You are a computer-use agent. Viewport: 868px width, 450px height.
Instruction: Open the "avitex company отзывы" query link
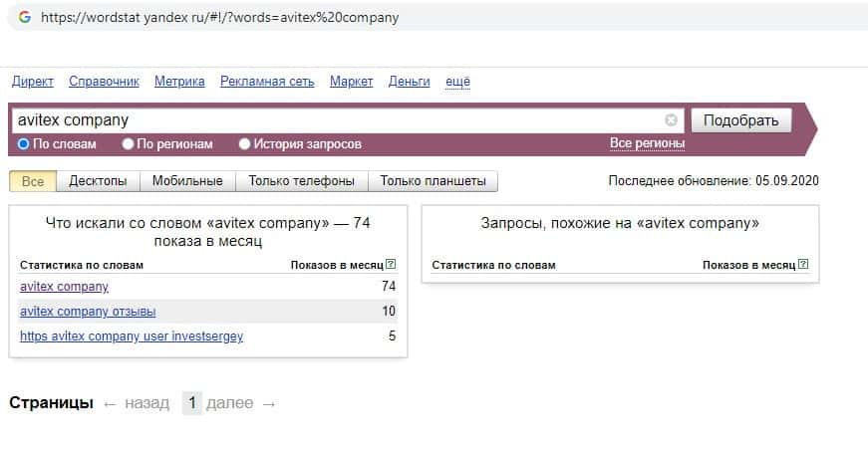[88, 312]
